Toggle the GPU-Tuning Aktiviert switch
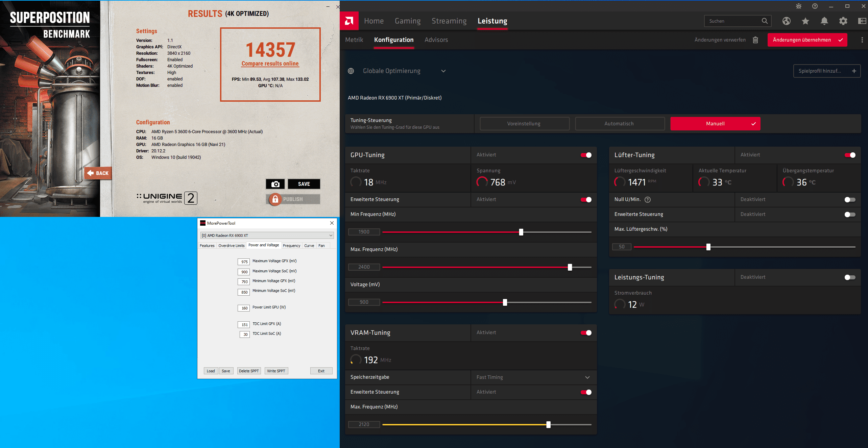 [586, 155]
